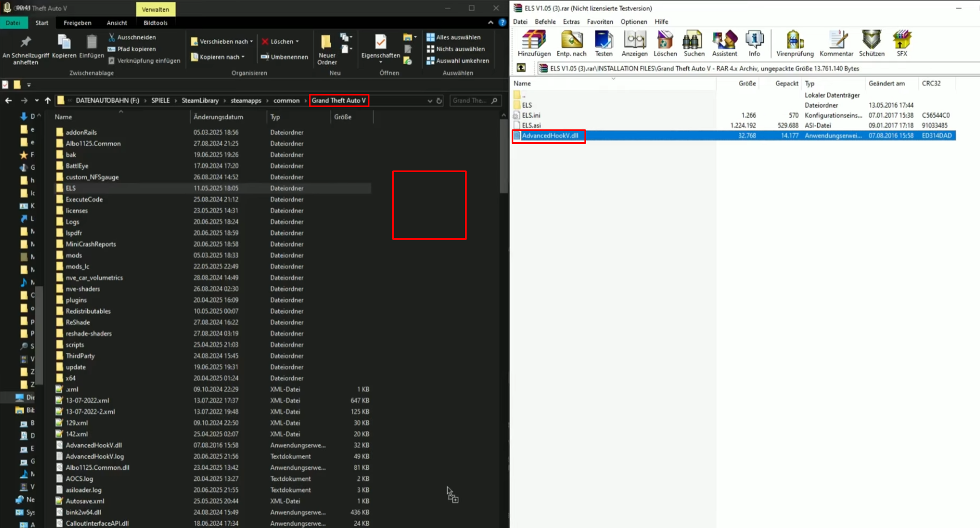Switch to Ansicht ribbon tab
Image resolution: width=980 pixels, height=528 pixels.
[117, 23]
